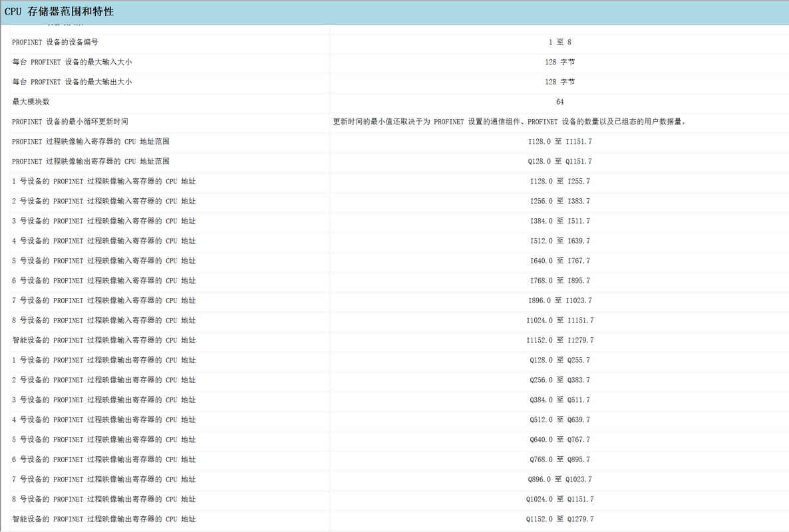This screenshot has height=532, width=789.
Task: Click value 'I256.0 至 I383.7'
Action: tap(560, 201)
